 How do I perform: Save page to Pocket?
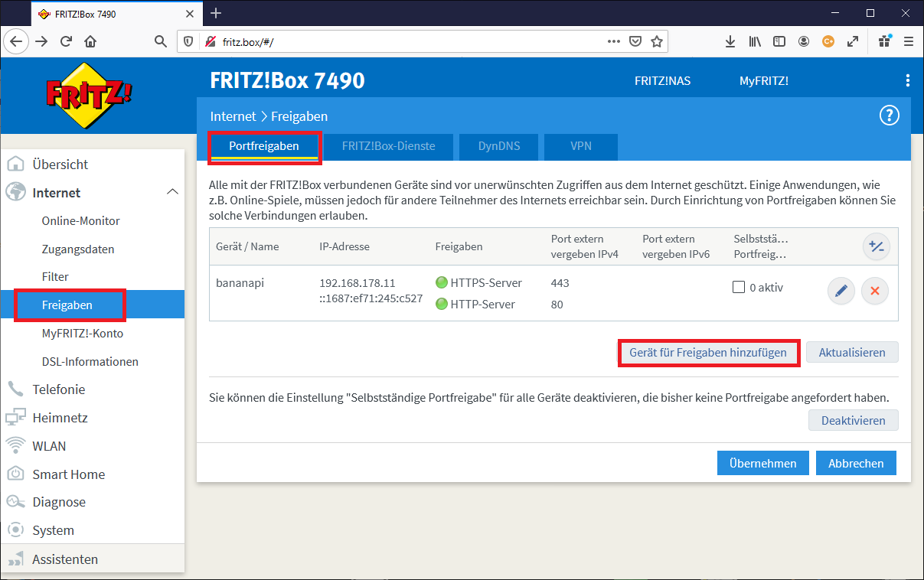635,41
